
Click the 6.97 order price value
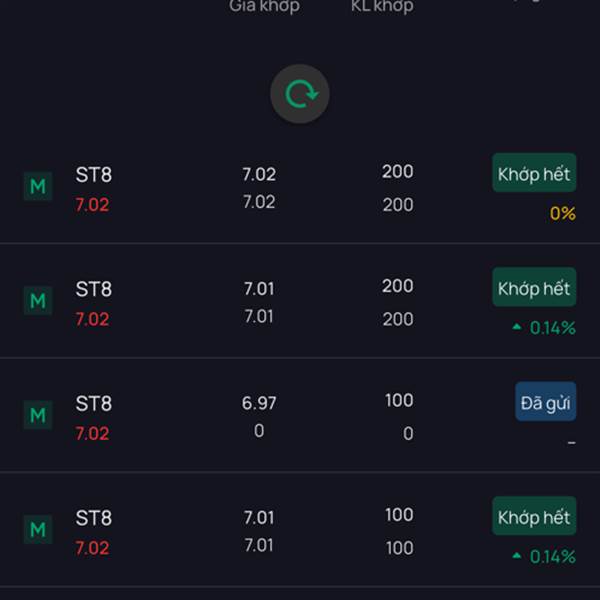[259, 403]
